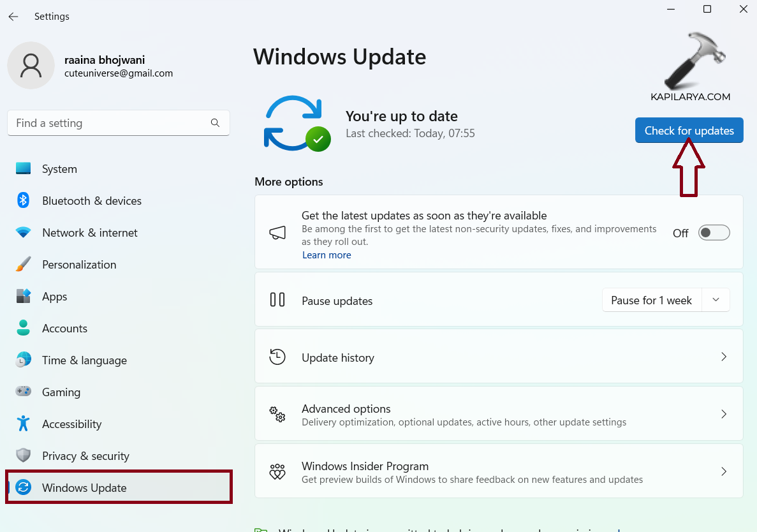The width and height of the screenshot is (757, 532).
Task: Click the Personalization paintbrush icon
Action: coord(24,264)
